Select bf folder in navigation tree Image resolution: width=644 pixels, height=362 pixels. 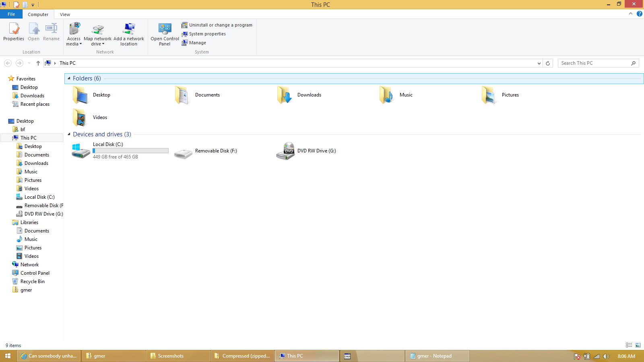coord(23,130)
